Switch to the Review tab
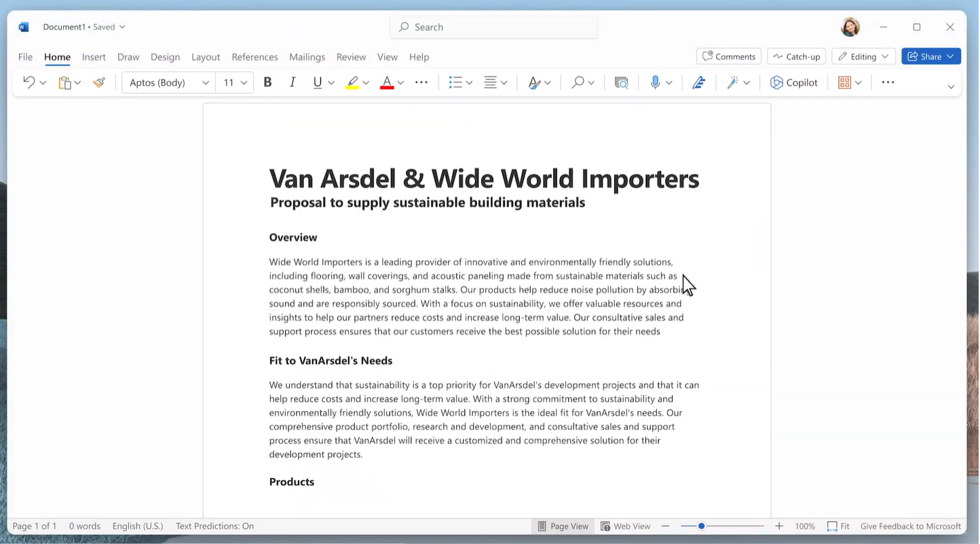This screenshot has width=980, height=544. point(351,57)
